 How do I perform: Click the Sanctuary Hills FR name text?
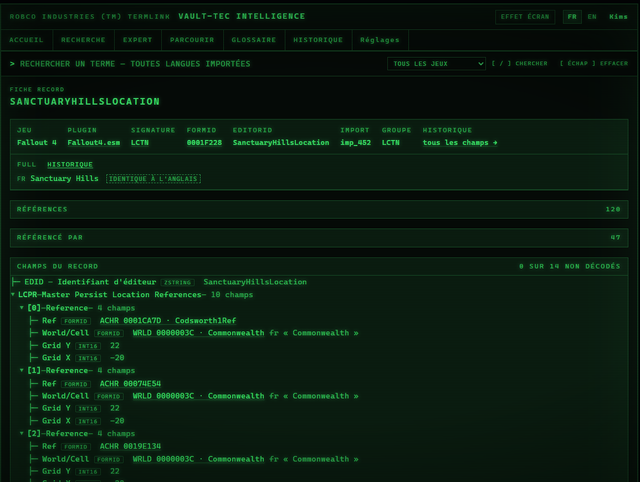pos(64,178)
